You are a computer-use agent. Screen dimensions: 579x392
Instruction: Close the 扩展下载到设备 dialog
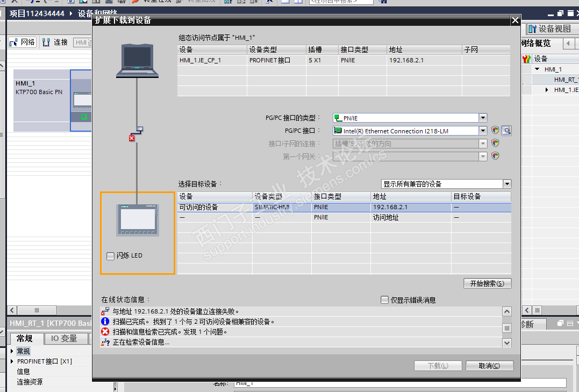515,20
